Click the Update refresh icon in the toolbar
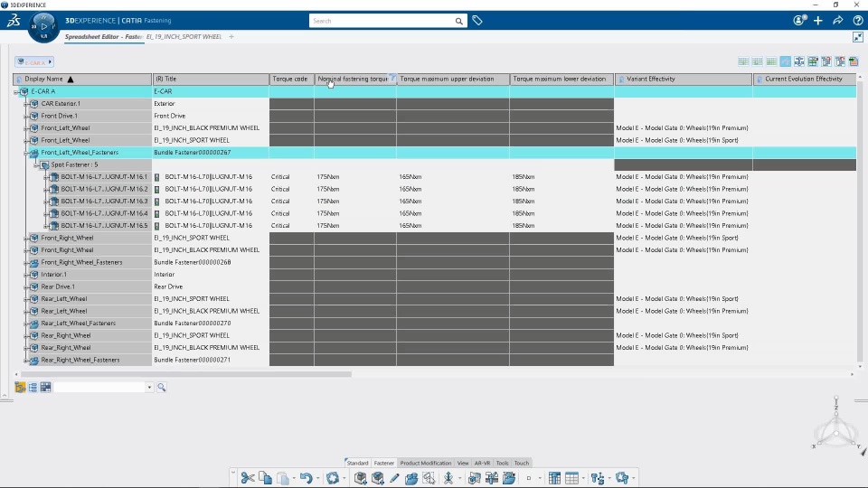Viewport: 868px width, 488px height. coord(332,478)
